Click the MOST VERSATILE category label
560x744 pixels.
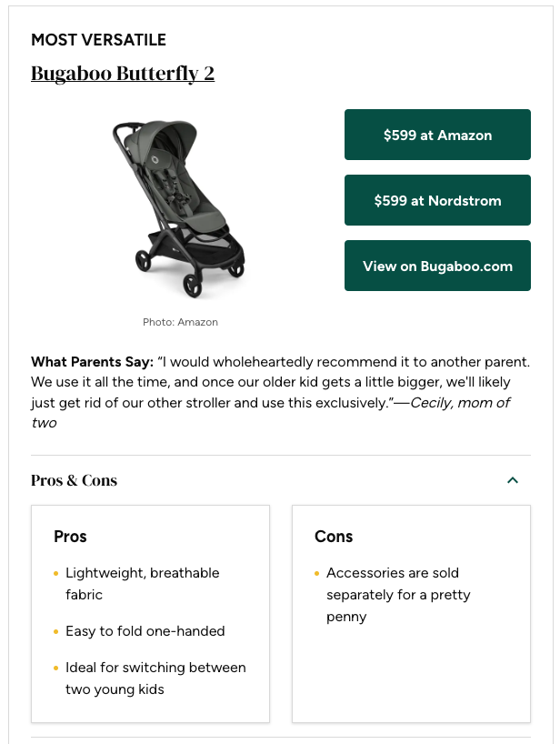click(x=98, y=40)
